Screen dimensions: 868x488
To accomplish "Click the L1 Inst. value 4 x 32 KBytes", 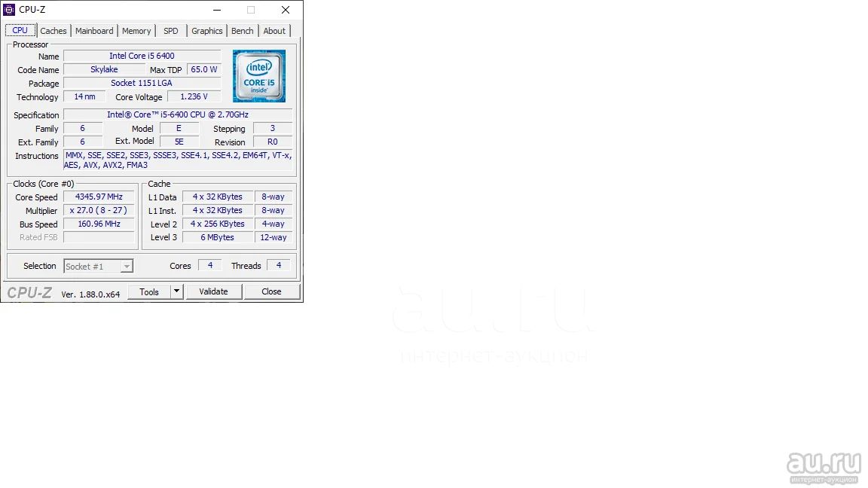I will 218,210.
